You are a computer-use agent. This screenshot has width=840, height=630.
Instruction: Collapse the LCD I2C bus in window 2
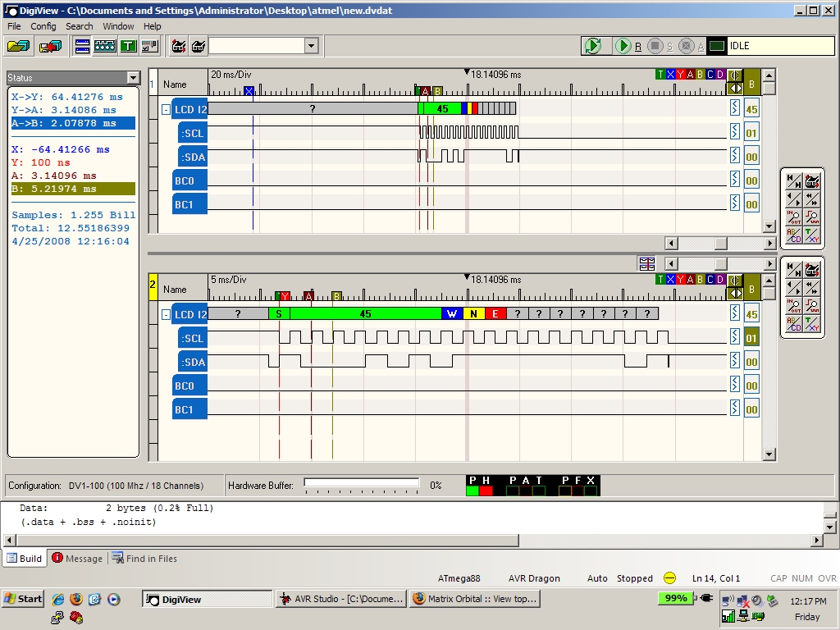[166, 314]
